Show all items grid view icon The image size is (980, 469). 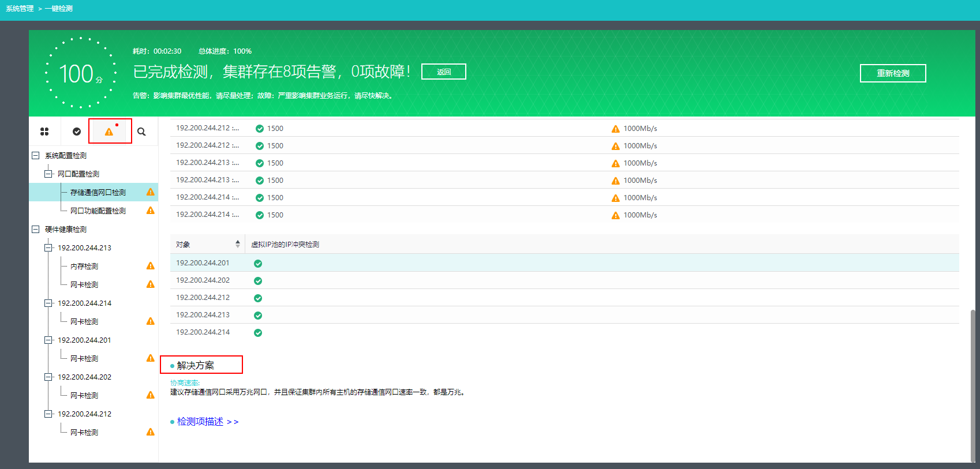(44, 132)
